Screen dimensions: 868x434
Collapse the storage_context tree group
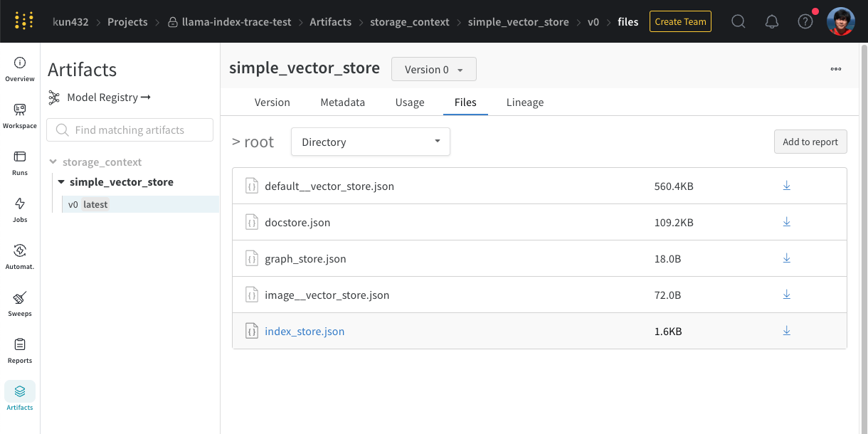pos(54,162)
